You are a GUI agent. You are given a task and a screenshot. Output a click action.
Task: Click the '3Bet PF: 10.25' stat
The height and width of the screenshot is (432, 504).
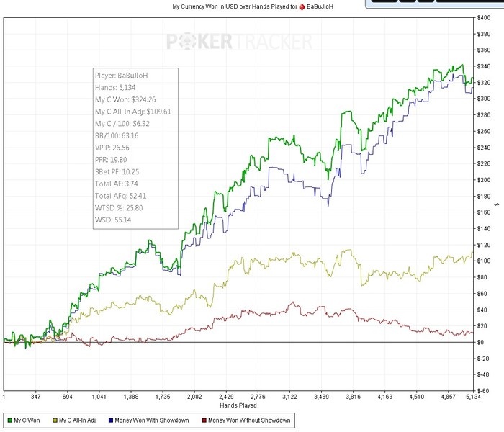tap(117, 171)
